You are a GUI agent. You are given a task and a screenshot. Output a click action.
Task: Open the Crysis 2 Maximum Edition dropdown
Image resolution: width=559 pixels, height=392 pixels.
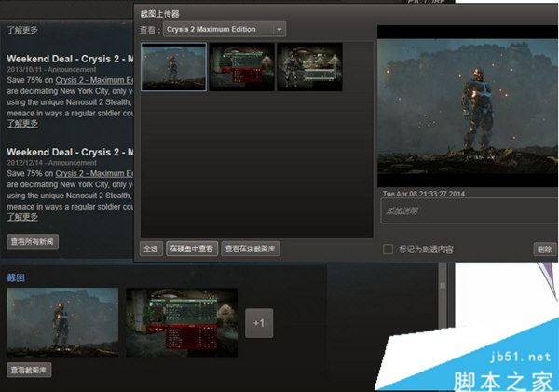click(225, 29)
